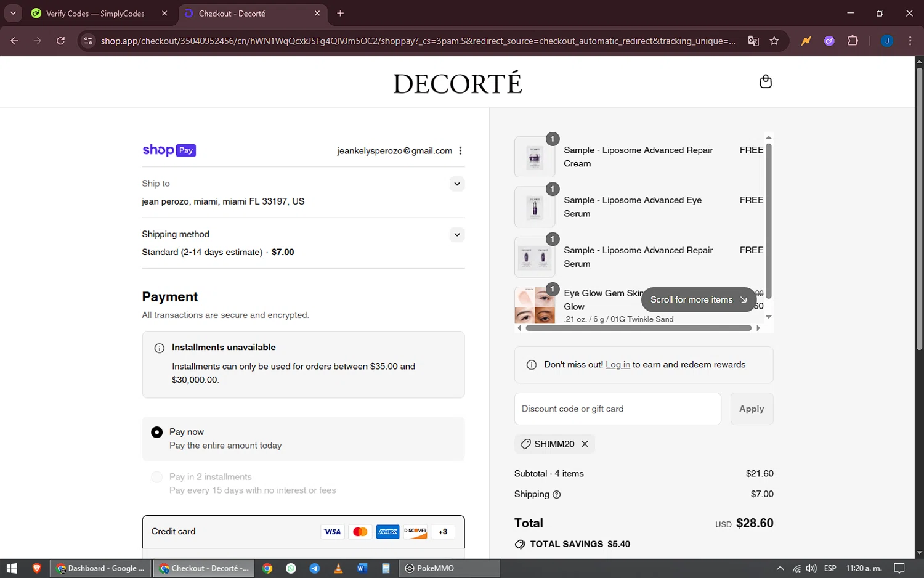
Task: Select the Pay now radio option
Action: click(157, 433)
